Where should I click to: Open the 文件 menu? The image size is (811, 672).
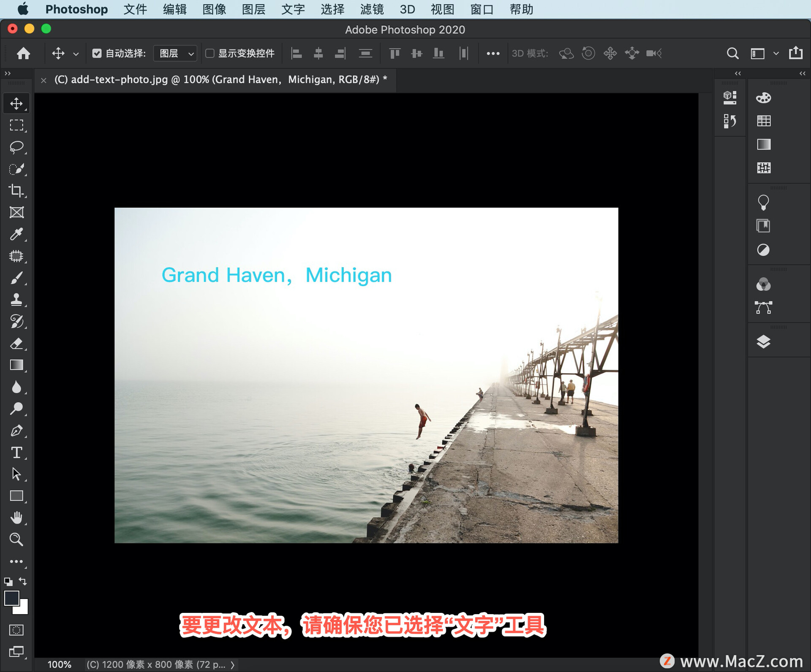[x=135, y=9]
